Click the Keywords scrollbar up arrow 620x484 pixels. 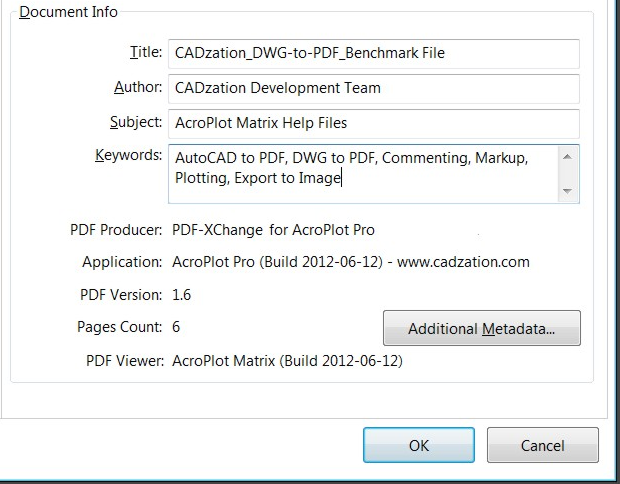coord(567,157)
